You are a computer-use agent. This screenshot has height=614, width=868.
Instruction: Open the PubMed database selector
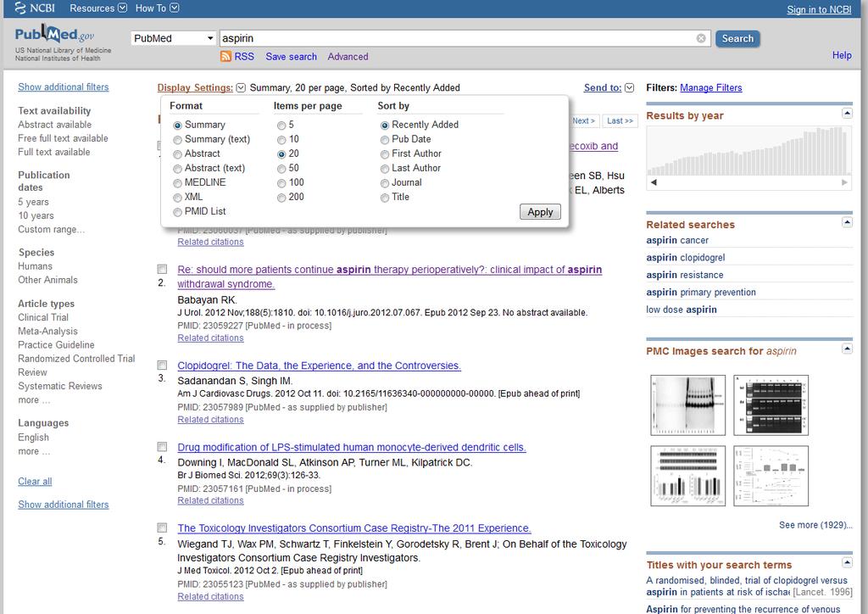tap(173, 38)
